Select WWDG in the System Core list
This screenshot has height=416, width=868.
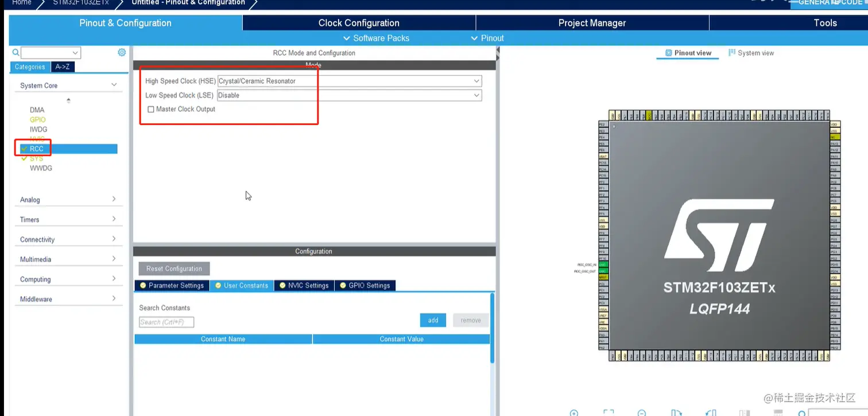(x=41, y=169)
